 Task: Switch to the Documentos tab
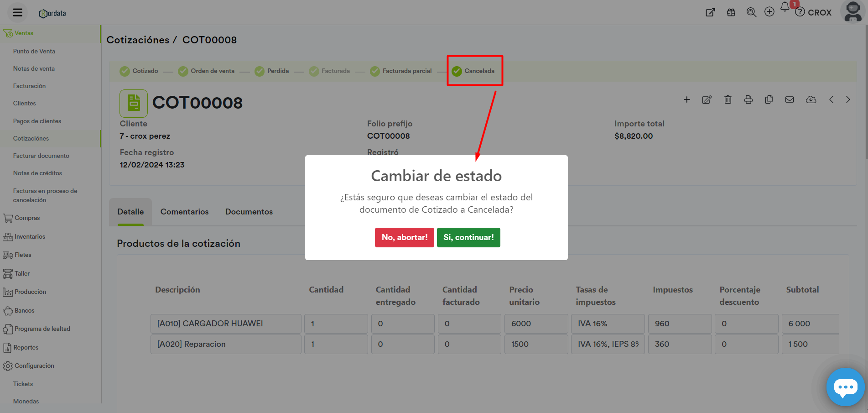tap(249, 212)
